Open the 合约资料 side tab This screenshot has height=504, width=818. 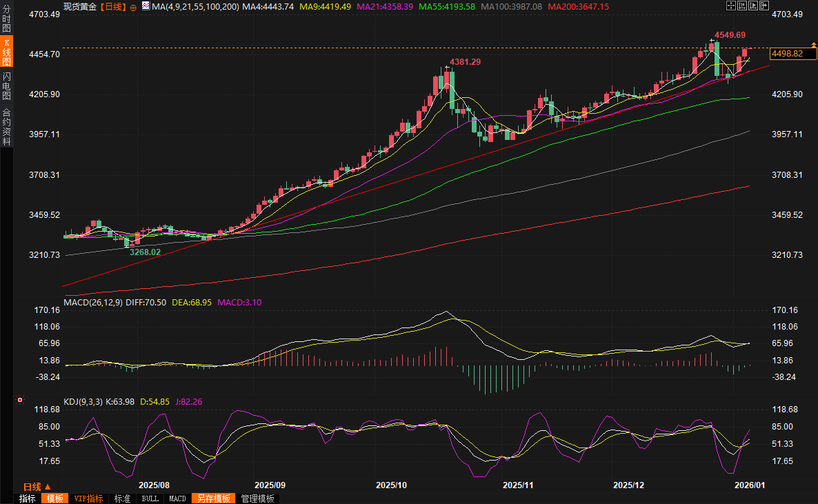tap(7, 127)
